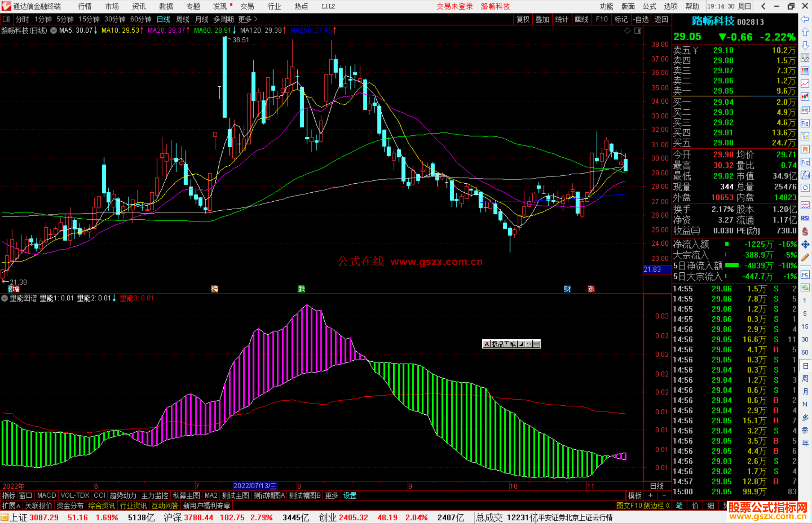Toggle the round button beside 量能图谱 indicator
Viewport: 812px width, 524px height.
point(5,298)
